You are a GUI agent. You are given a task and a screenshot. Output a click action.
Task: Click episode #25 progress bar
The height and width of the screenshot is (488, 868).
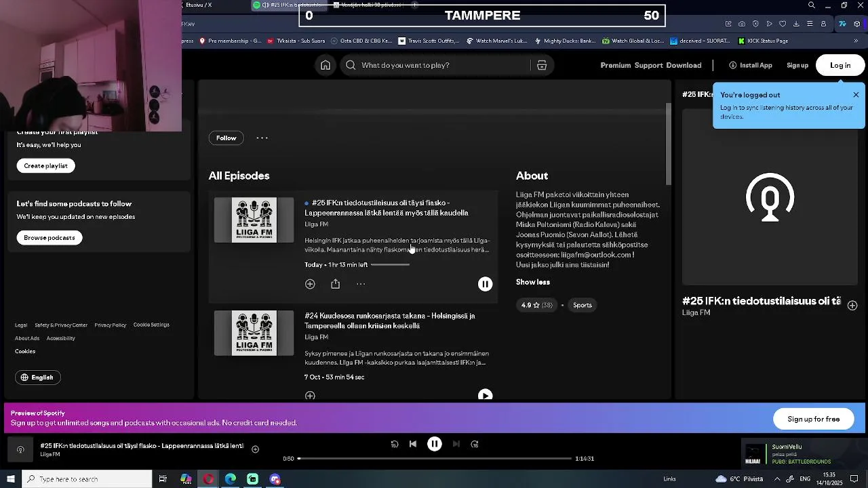pos(390,265)
